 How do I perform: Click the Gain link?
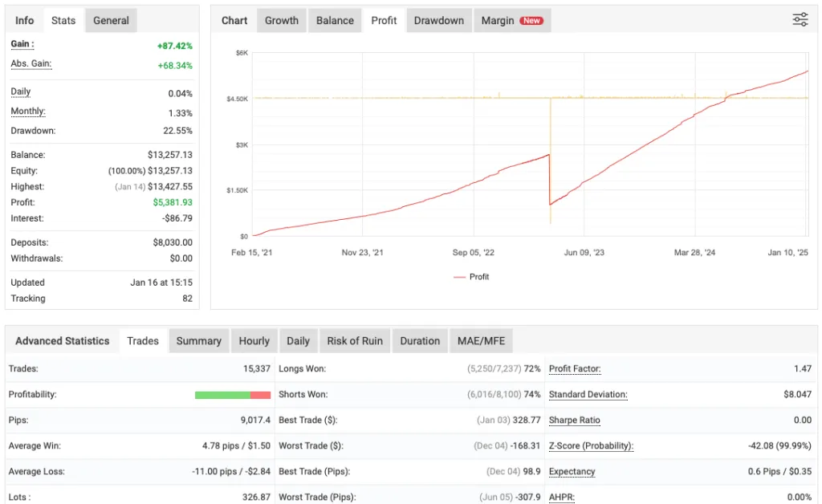21,44
